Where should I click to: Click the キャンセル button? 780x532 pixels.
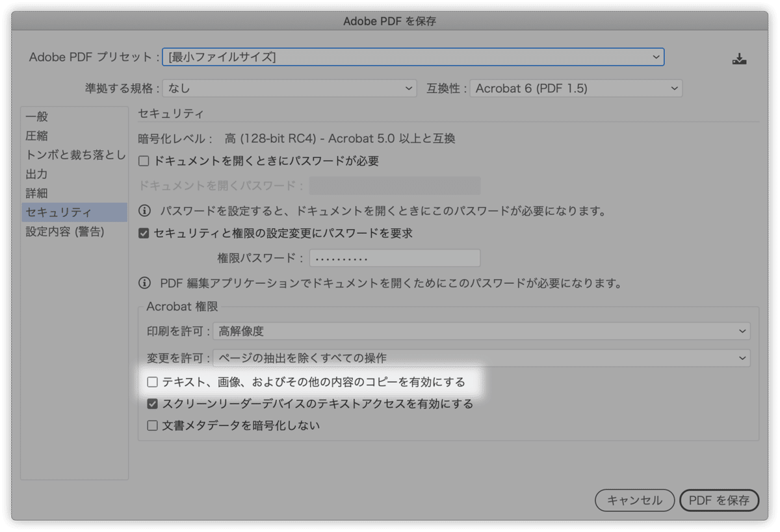tap(634, 500)
